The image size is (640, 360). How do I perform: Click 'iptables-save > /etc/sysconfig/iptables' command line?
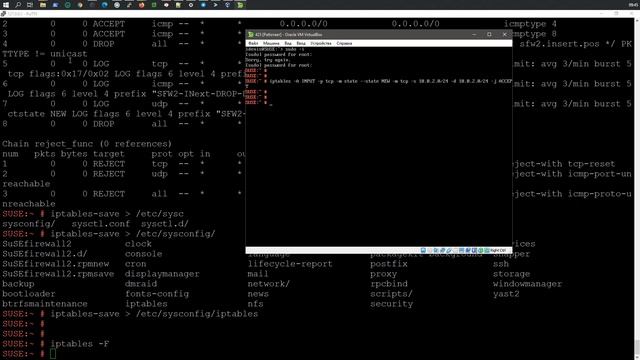[x=154, y=314]
